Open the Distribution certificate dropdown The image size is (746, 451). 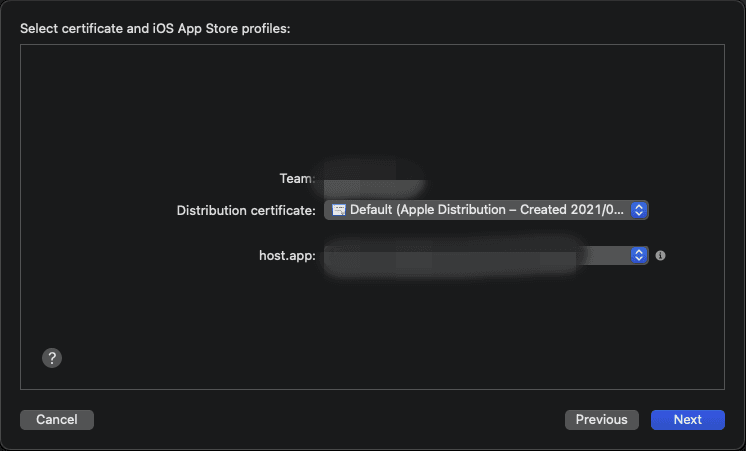coord(486,210)
